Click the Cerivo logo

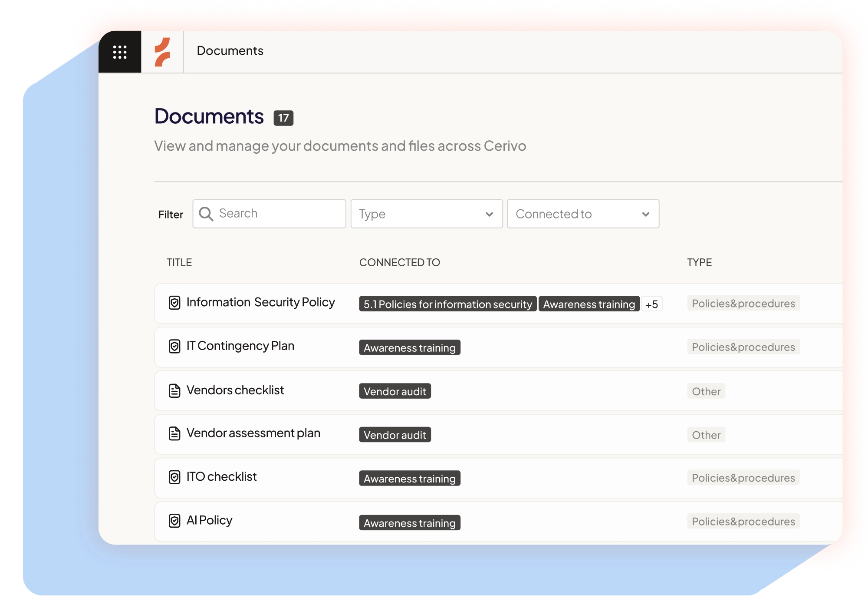163,51
